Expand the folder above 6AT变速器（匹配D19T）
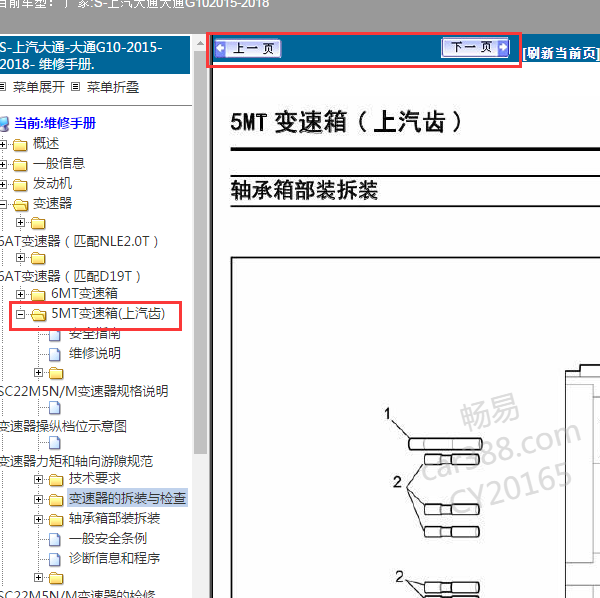 coord(20,257)
